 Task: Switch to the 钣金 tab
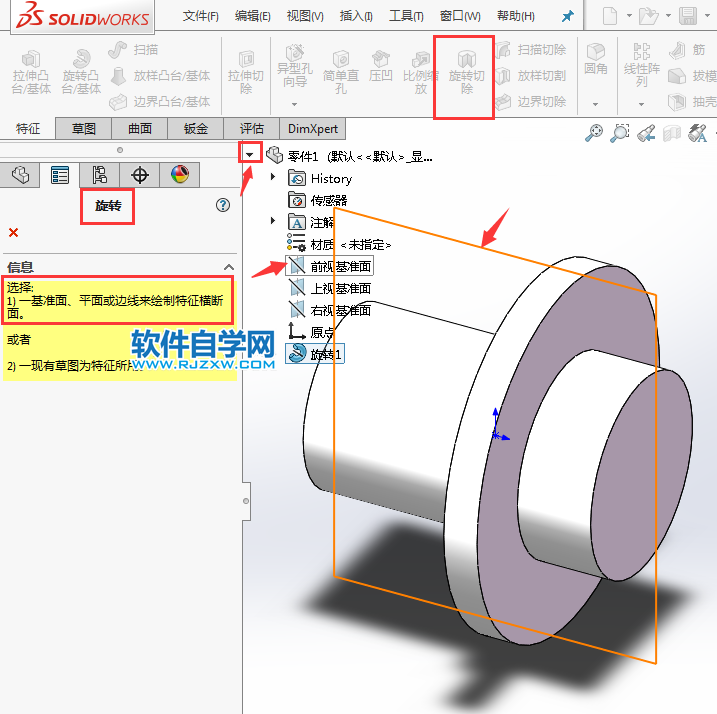(196, 129)
